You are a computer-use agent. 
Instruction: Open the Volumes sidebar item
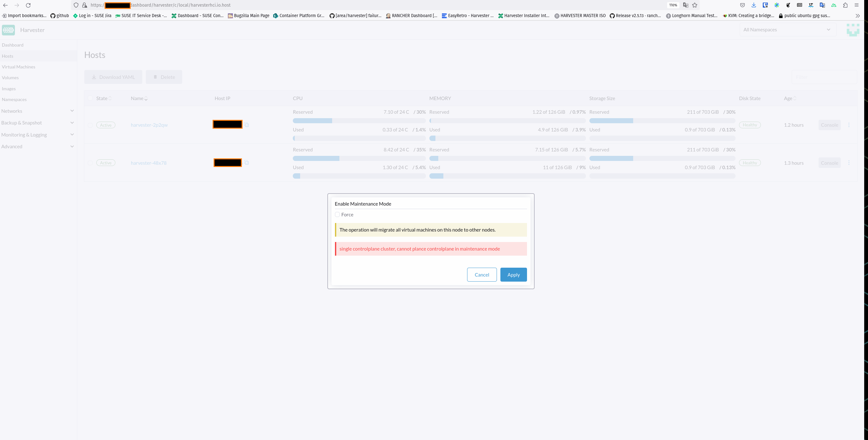tap(10, 78)
